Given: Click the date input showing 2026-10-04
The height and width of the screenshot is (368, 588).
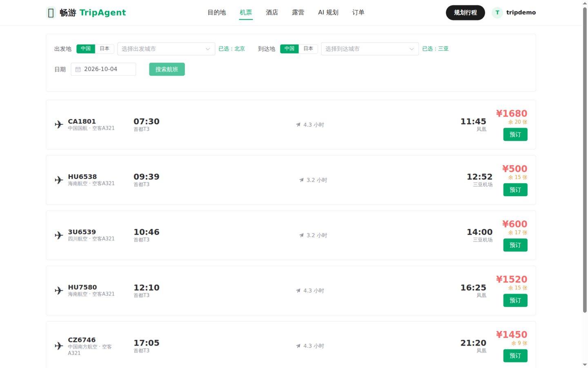Looking at the screenshot, I should (103, 70).
